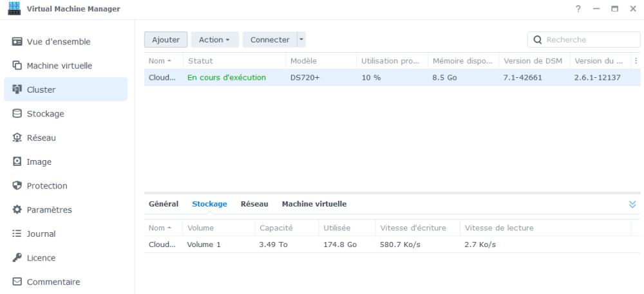Click the Image sidebar icon
The height and width of the screenshot is (294, 644).
pyautogui.click(x=17, y=161)
